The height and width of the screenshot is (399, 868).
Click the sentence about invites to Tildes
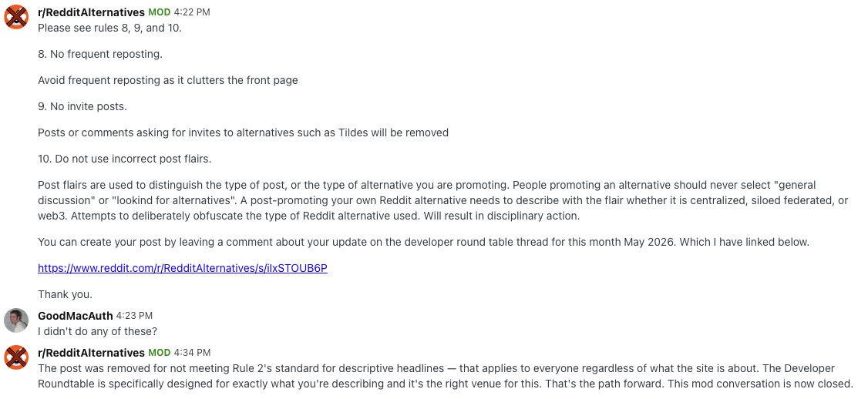[243, 133]
